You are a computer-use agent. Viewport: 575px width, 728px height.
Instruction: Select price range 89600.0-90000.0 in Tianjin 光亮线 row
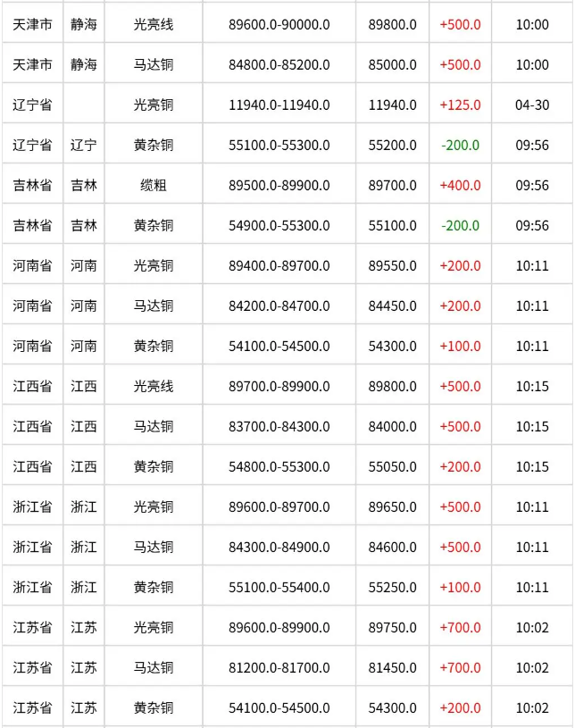pyautogui.click(x=279, y=25)
